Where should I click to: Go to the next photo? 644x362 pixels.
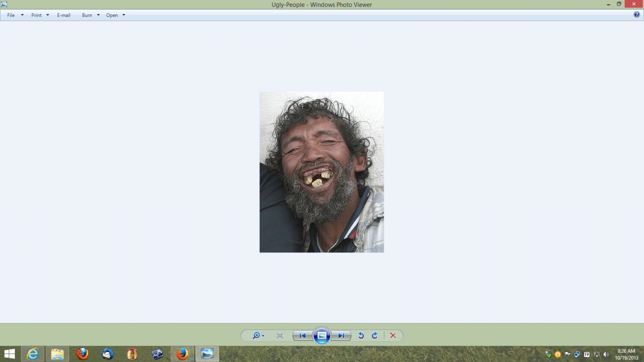(x=341, y=335)
